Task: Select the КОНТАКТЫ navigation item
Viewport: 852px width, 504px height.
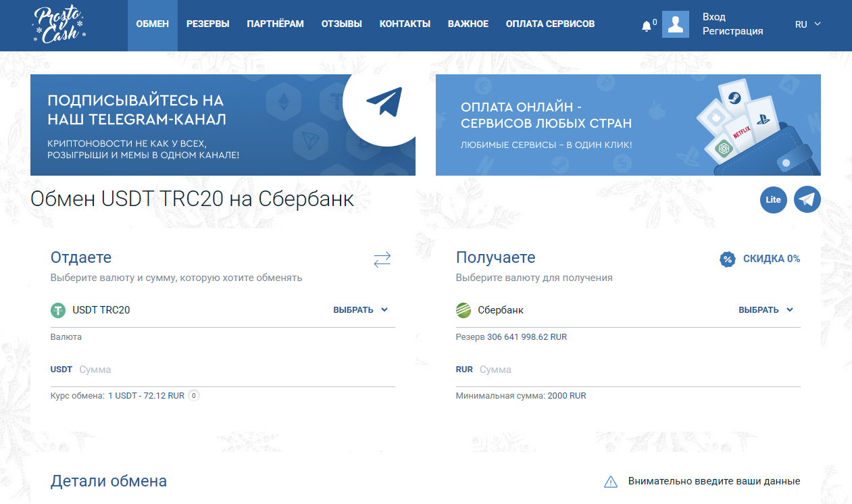Action: [x=405, y=22]
